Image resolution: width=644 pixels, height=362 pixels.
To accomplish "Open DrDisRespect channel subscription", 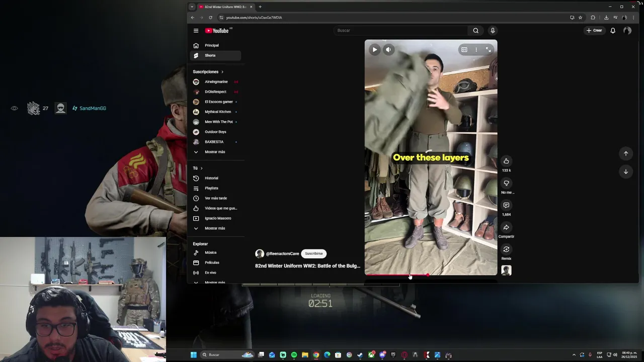I will point(216,92).
